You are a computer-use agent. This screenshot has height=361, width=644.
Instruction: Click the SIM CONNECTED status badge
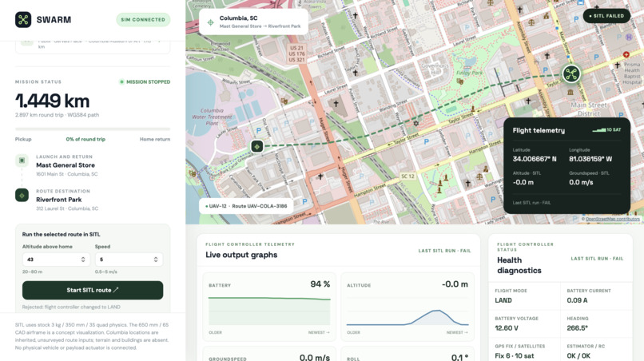(x=143, y=20)
